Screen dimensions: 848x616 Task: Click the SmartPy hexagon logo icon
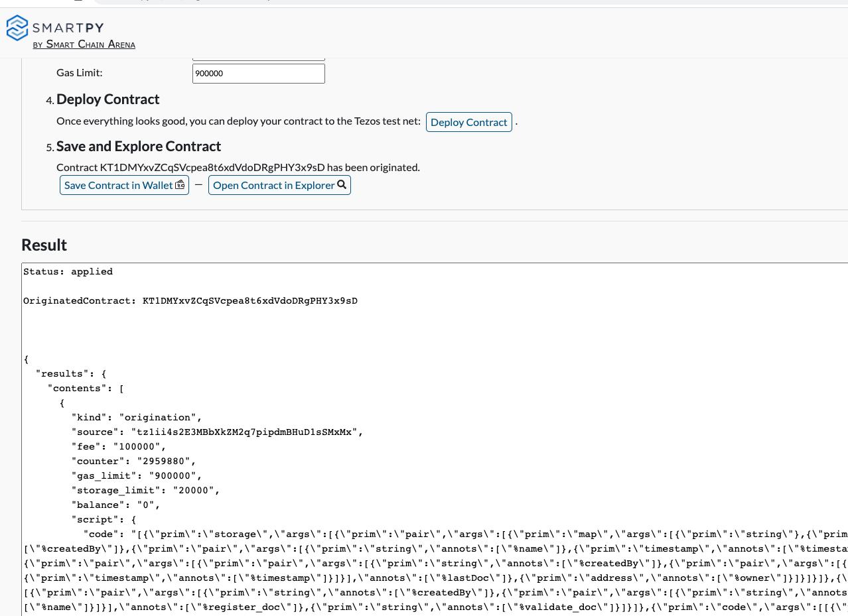coord(17,28)
